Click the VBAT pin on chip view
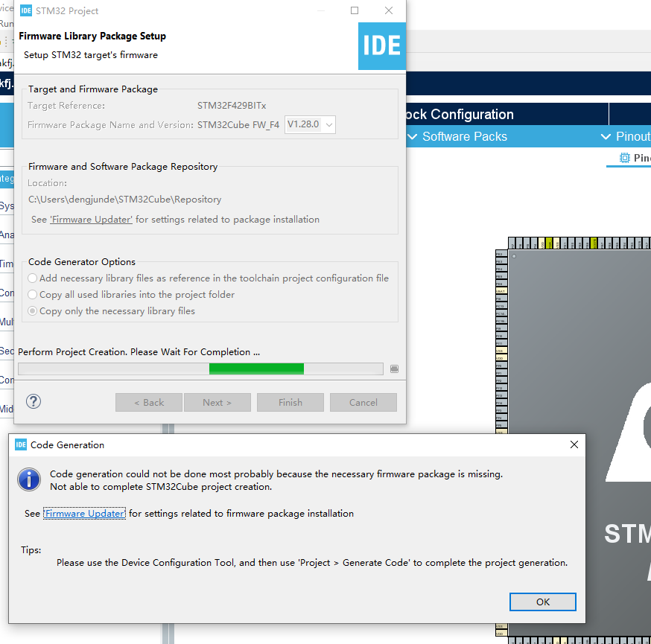Viewport: 651px width, 644px height. tap(501, 291)
